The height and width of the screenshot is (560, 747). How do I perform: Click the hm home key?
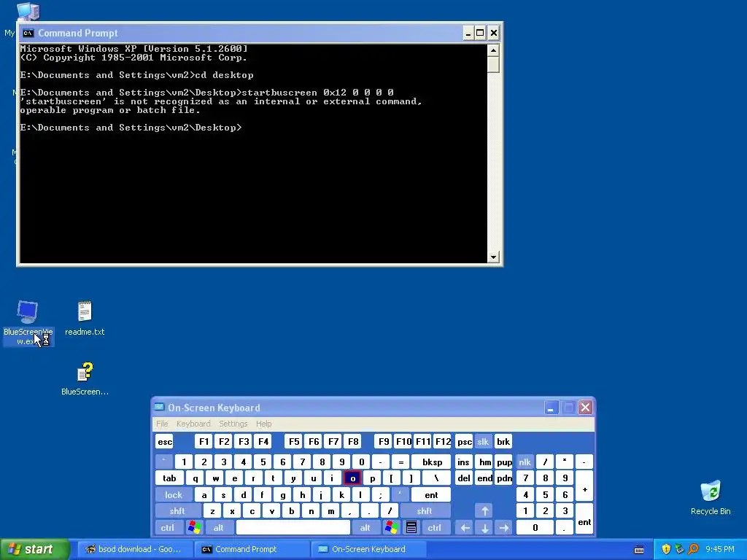[x=484, y=462]
